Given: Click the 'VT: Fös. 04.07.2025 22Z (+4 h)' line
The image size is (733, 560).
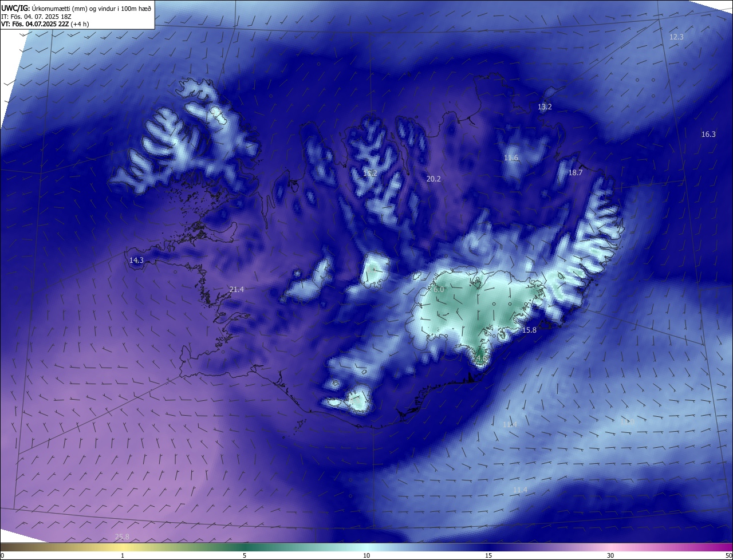Looking at the screenshot, I should coord(45,24).
